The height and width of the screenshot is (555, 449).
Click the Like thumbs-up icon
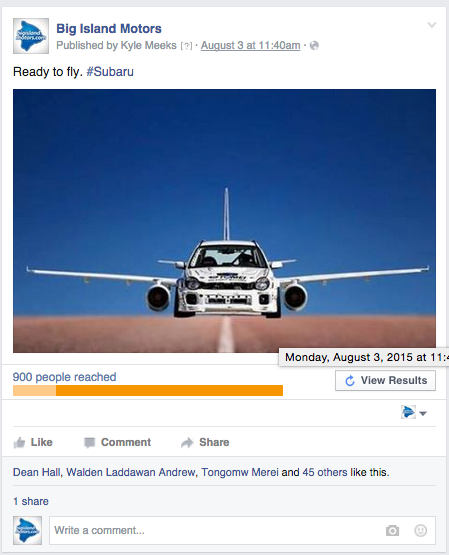click(19, 442)
